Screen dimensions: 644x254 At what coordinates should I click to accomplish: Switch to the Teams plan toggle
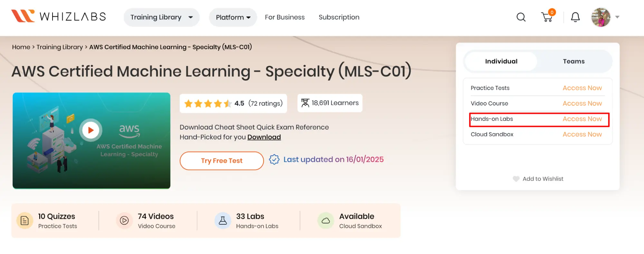tap(574, 61)
